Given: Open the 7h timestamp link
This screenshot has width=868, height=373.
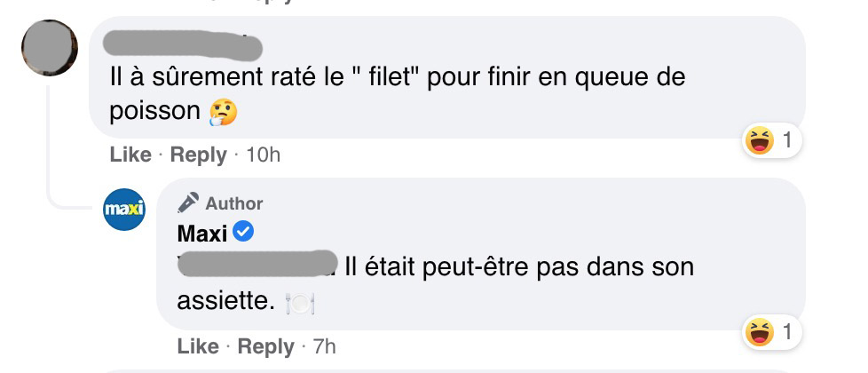Looking at the screenshot, I should pos(325,347).
